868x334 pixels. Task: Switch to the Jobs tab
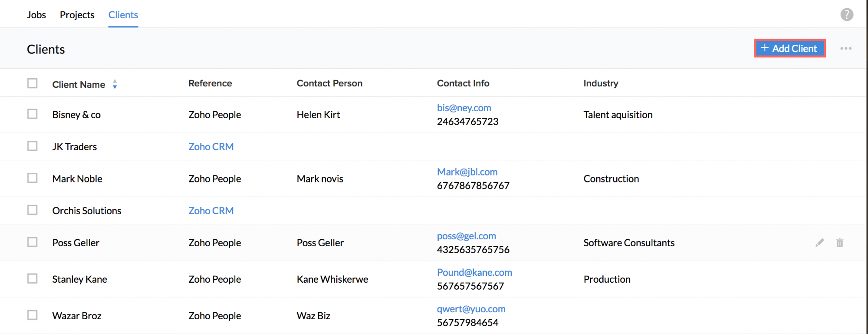[36, 15]
